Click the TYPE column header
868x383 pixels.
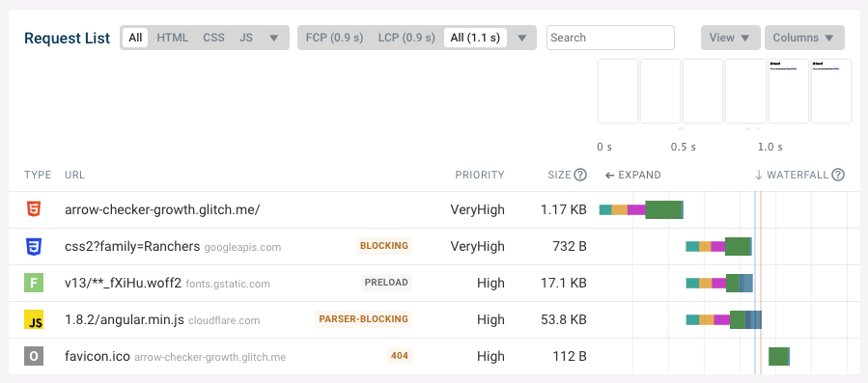(38, 175)
